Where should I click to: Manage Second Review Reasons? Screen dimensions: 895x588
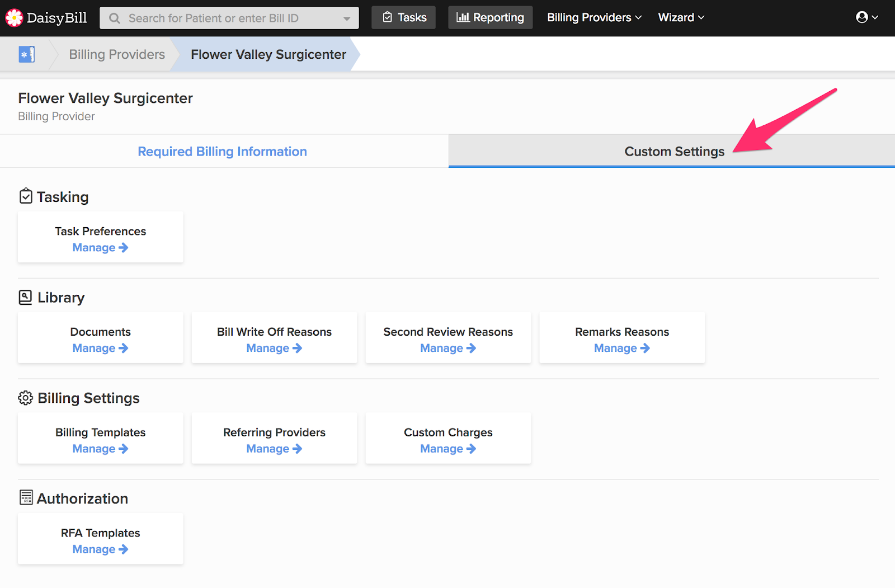(449, 349)
